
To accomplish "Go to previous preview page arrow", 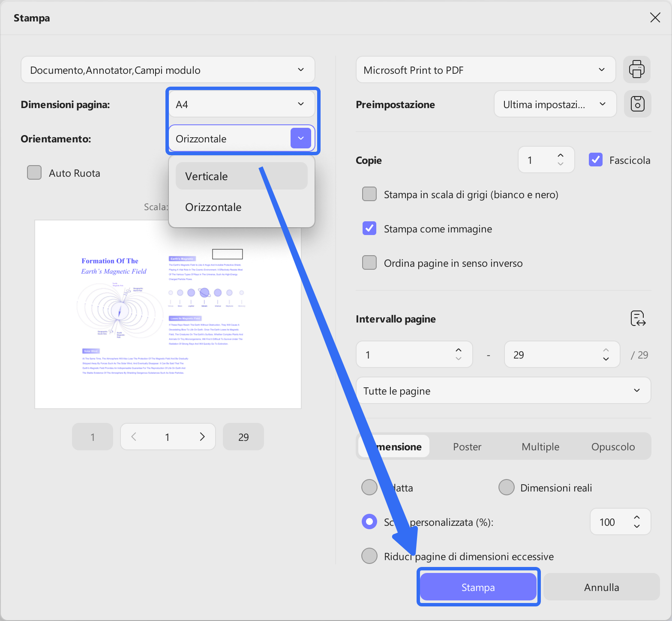I will click(134, 437).
